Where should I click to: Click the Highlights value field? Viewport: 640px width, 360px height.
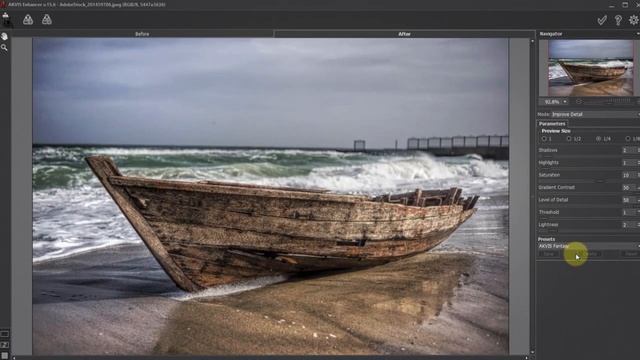point(628,163)
